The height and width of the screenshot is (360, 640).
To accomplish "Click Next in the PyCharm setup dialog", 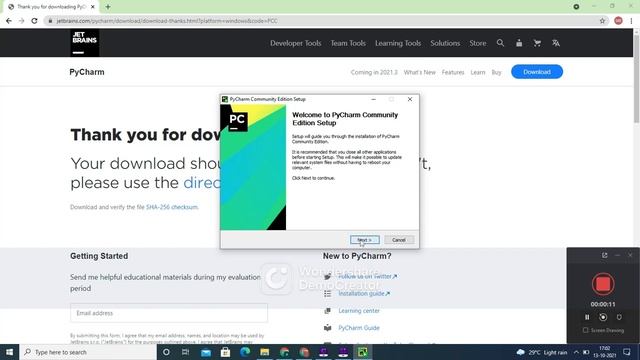I will (x=364, y=240).
